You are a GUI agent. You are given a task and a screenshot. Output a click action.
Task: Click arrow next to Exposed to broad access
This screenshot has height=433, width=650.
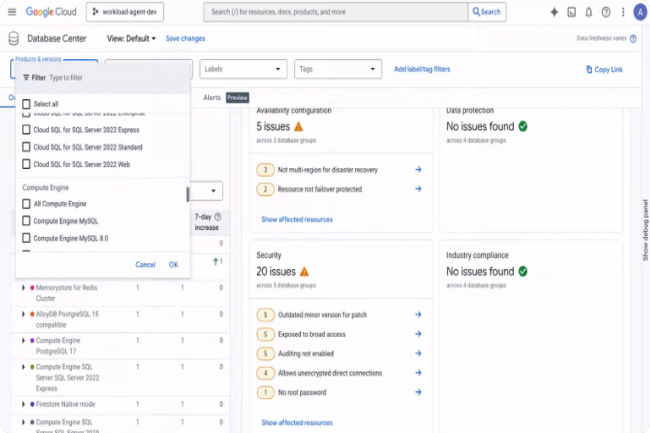point(418,335)
